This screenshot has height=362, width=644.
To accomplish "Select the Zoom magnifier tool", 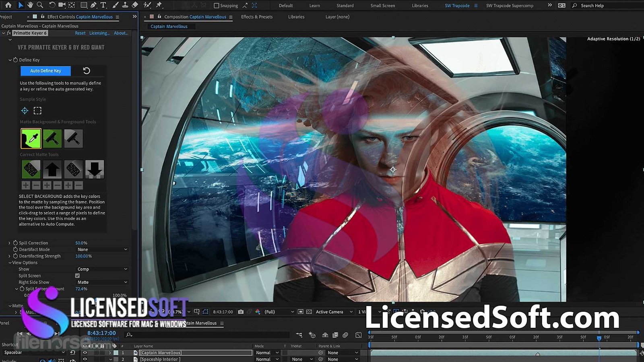I will pos(40,5).
